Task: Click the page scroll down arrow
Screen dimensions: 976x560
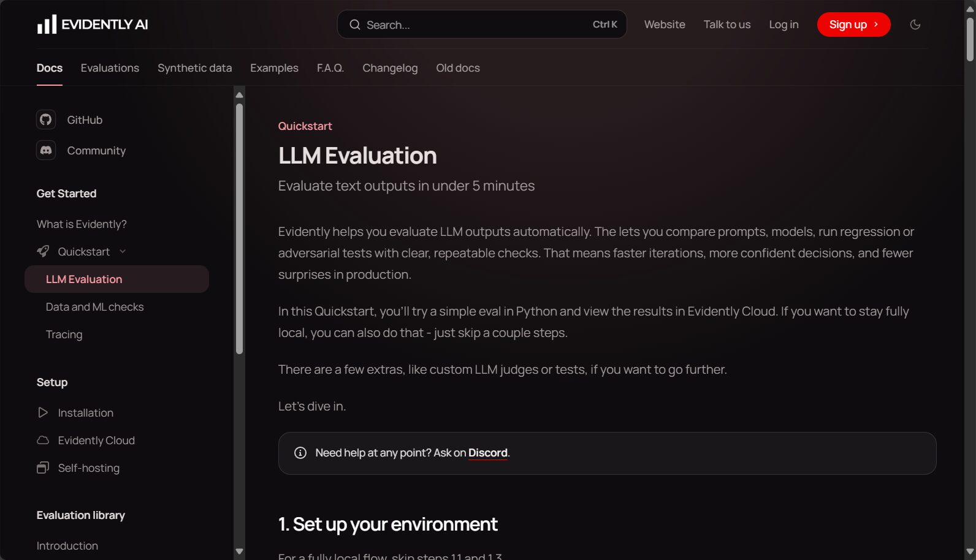Action: click(970, 551)
